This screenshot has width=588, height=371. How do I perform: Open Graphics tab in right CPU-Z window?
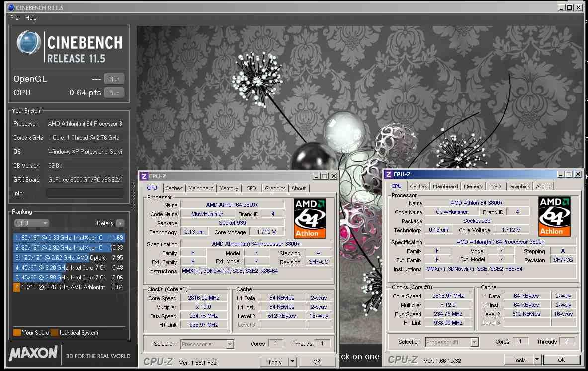[519, 186]
